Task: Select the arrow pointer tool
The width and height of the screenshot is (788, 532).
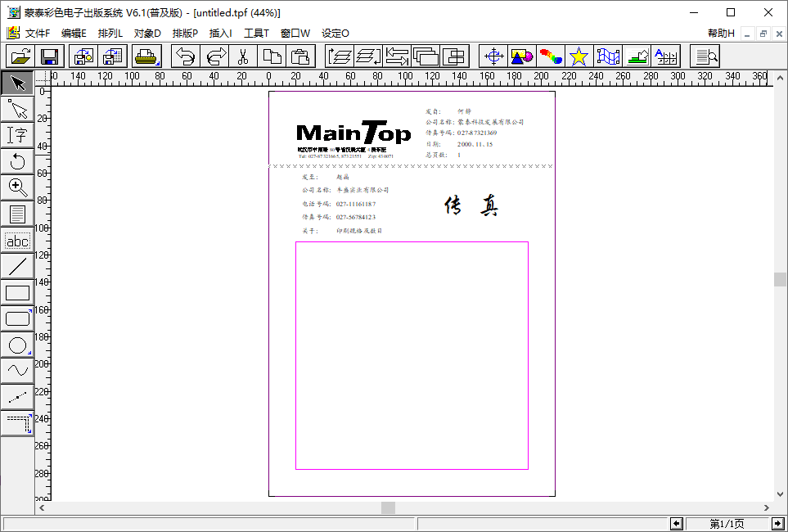Action: [17, 83]
